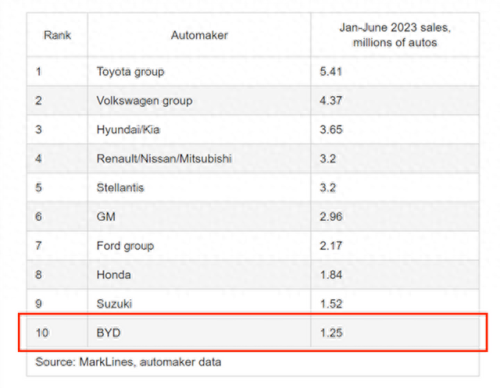Click the Jan-June 2023 sales header
The height and width of the screenshot is (388, 500).
coord(395,35)
